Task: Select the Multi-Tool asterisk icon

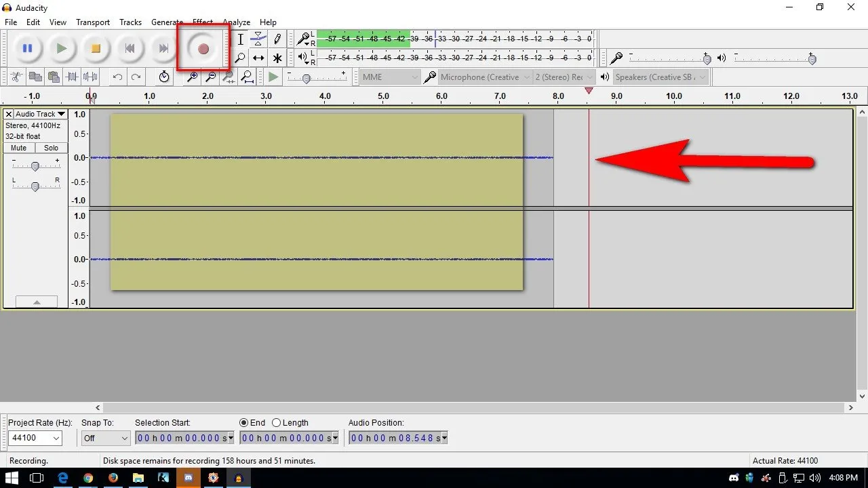Action: tap(277, 58)
